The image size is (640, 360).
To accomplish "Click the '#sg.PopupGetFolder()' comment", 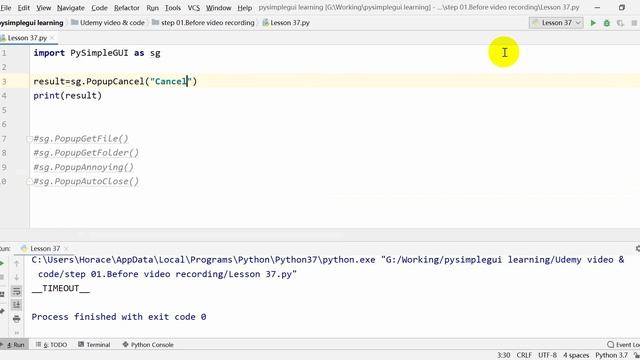I will click(86, 153).
